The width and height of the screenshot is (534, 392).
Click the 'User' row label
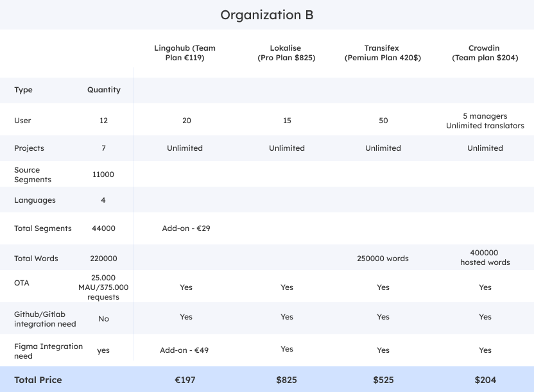[22, 121]
